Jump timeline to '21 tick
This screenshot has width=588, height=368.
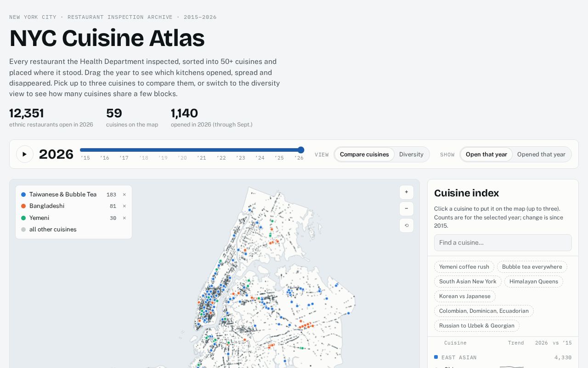tap(202, 158)
